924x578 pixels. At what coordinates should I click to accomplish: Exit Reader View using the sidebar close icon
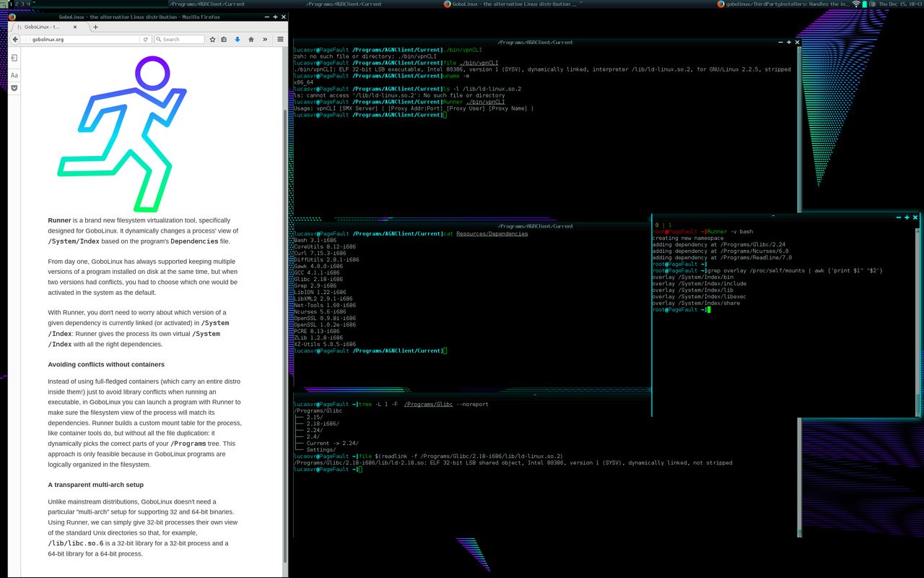pyautogui.click(x=14, y=59)
